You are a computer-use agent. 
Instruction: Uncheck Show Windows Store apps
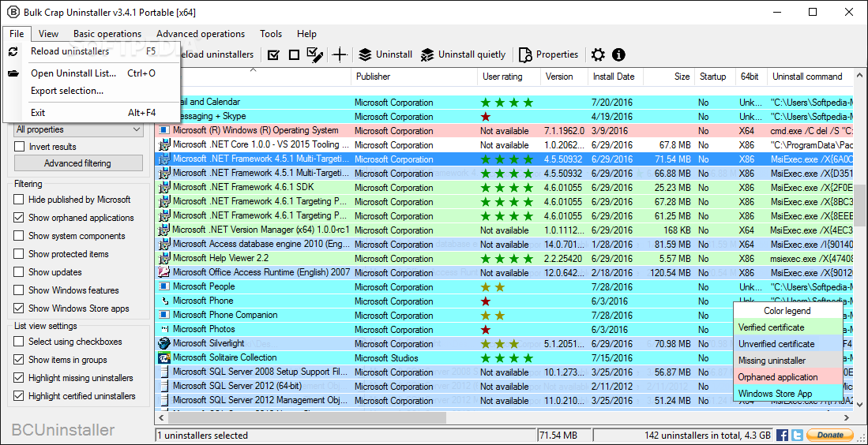tap(20, 309)
